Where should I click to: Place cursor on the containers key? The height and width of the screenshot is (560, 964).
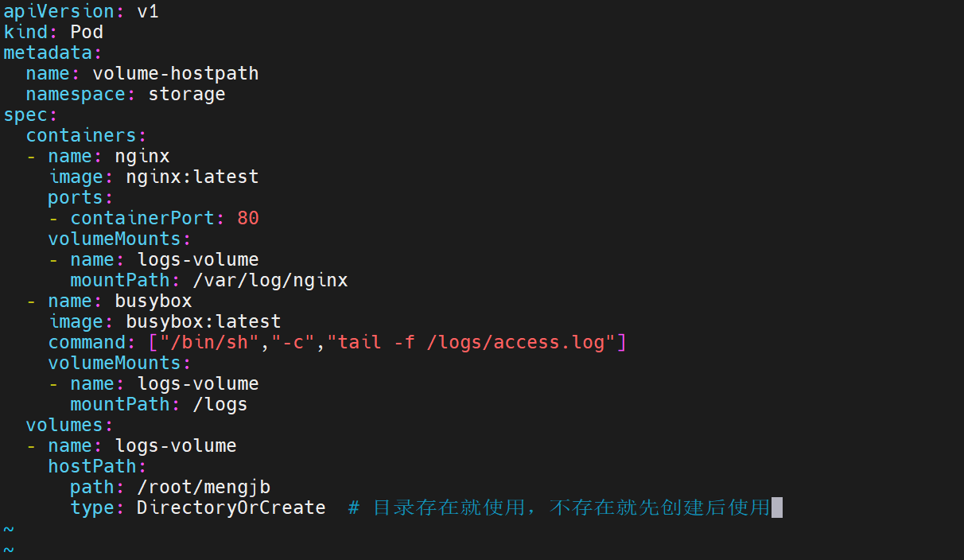(x=81, y=136)
